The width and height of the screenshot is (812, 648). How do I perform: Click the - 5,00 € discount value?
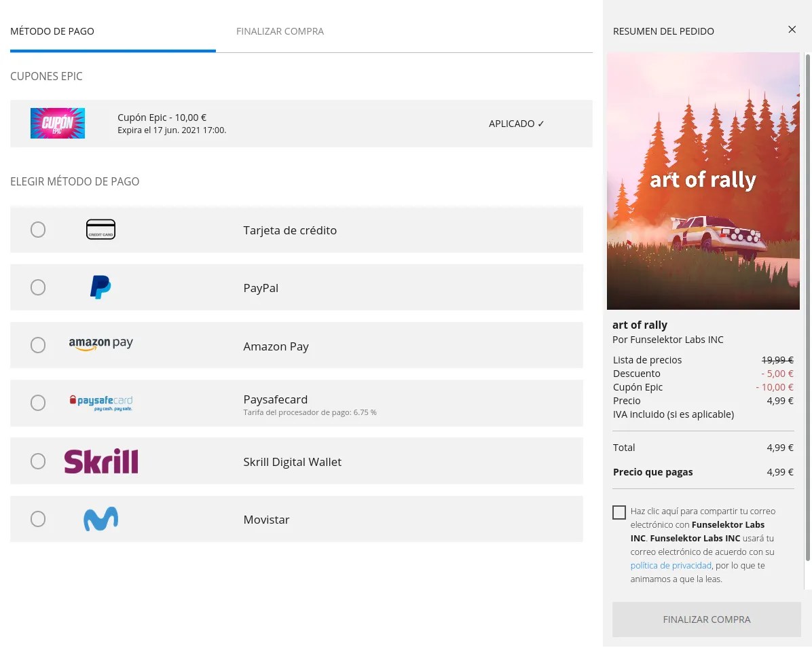pos(777,374)
